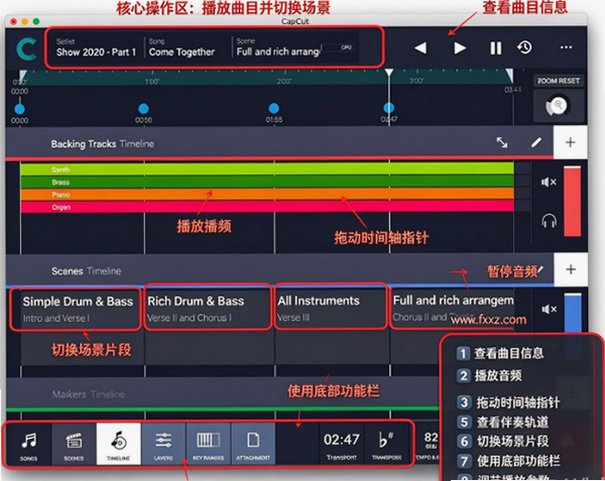Start playback with the play button
This screenshot has width=605, height=481.
point(460,48)
